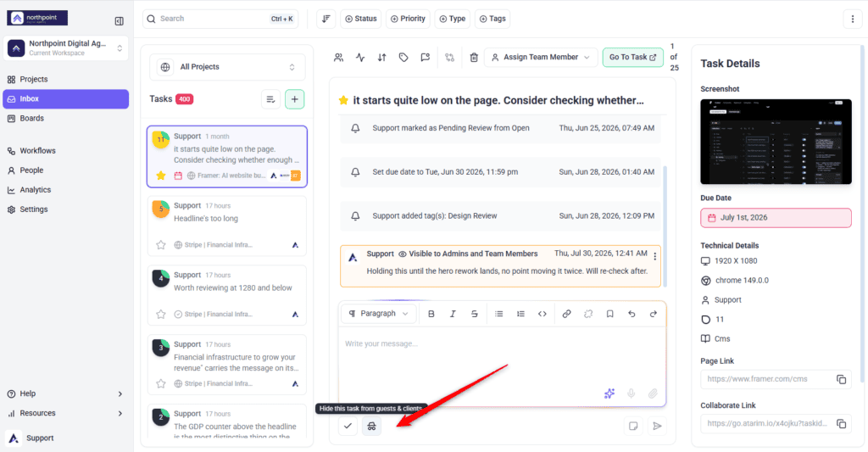Collapse the sidebar panel icon
Screen dimensions: 868x452
(119, 21)
